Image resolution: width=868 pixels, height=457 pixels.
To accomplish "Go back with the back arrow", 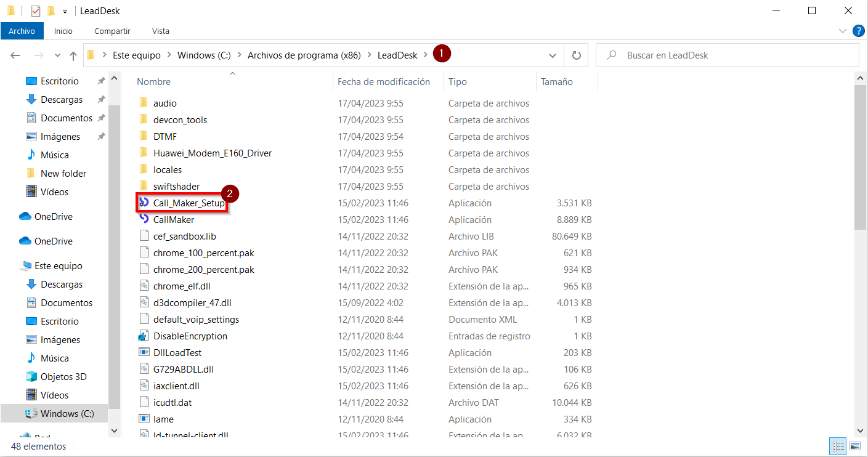I will point(15,55).
